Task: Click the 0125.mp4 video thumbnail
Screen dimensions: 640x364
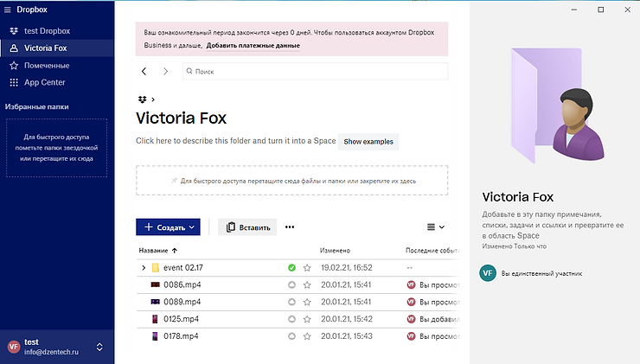Action: coord(155,319)
